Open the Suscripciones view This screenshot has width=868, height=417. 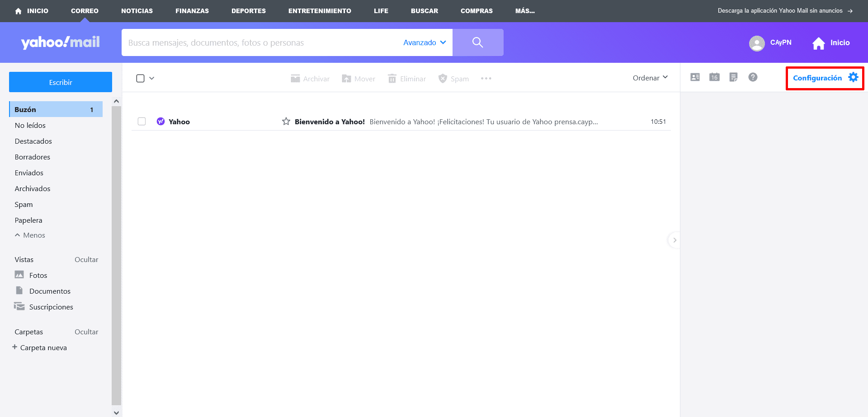[43, 307]
